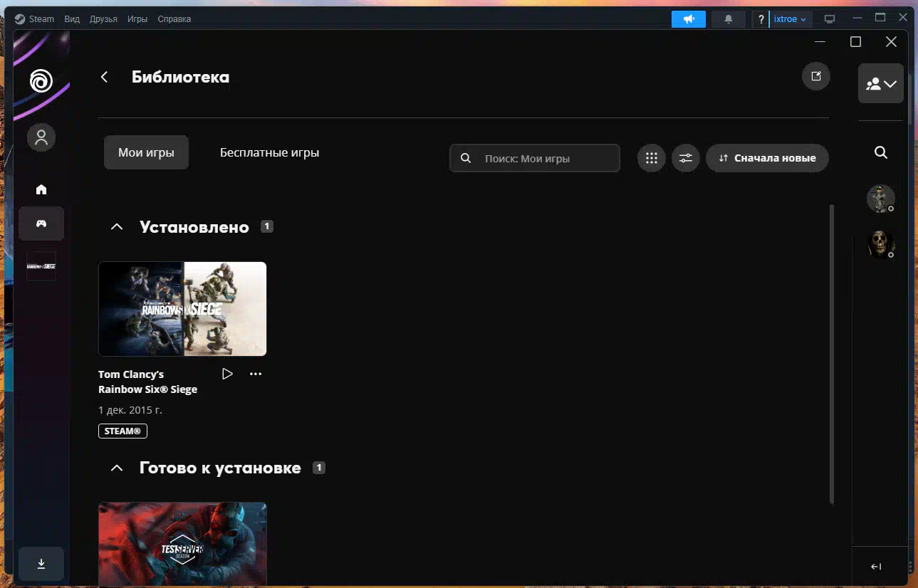
Task: Open Rainbow Six Siege sidebar shortcut thumbnail
Action: point(41,266)
